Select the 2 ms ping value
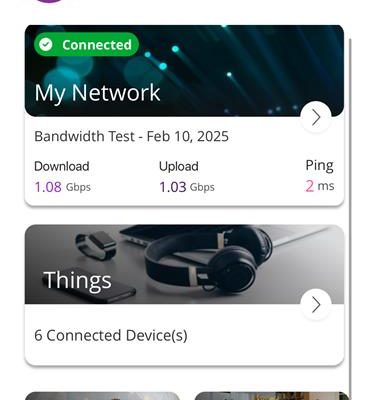This screenshot has width=368, height=400. coord(319,186)
